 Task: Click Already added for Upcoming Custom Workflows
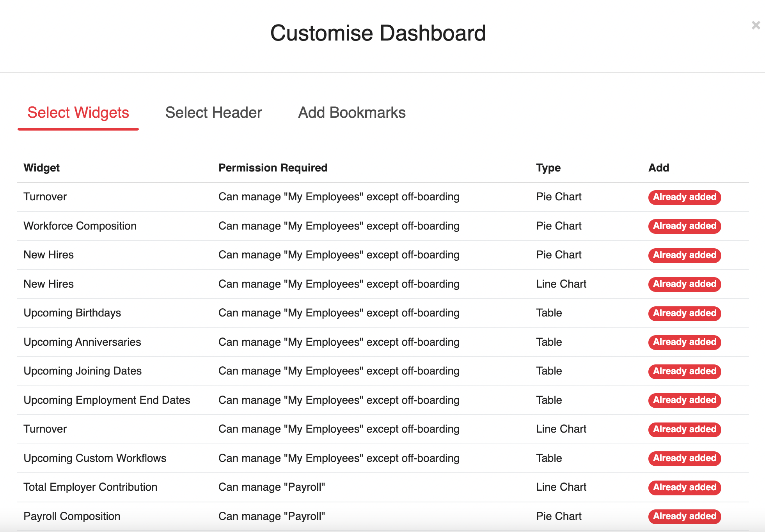point(684,458)
